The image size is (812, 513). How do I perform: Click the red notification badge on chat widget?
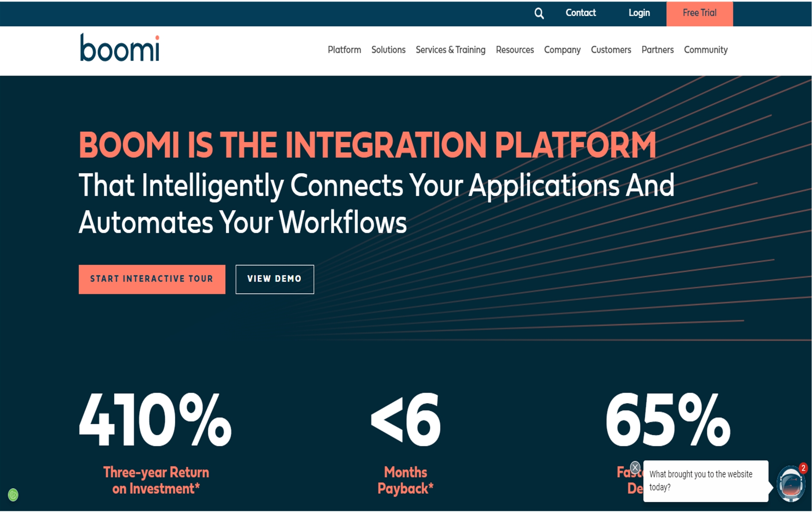pos(803,468)
